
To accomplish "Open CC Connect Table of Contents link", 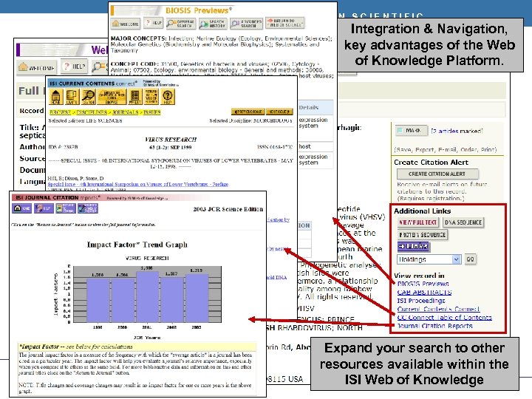I will click(445, 318).
